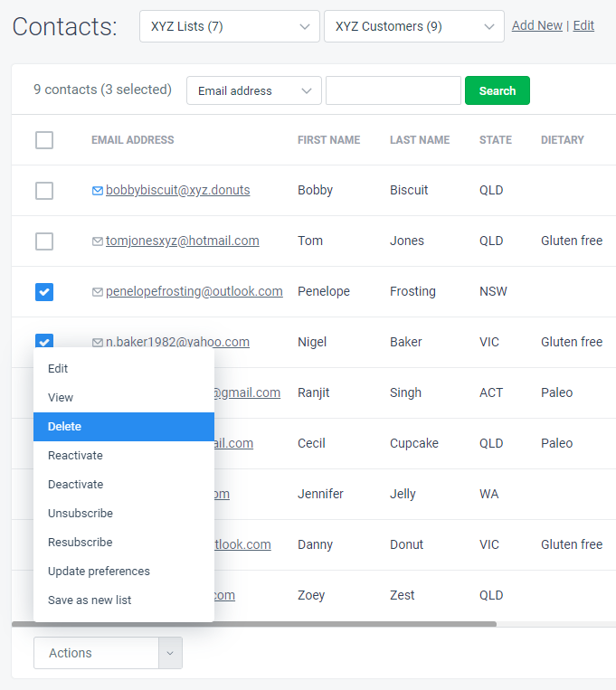The height and width of the screenshot is (690, 616).
Task: Click envelope icon beside penelopefrosting@outlook.com
Action: [98, 292]
